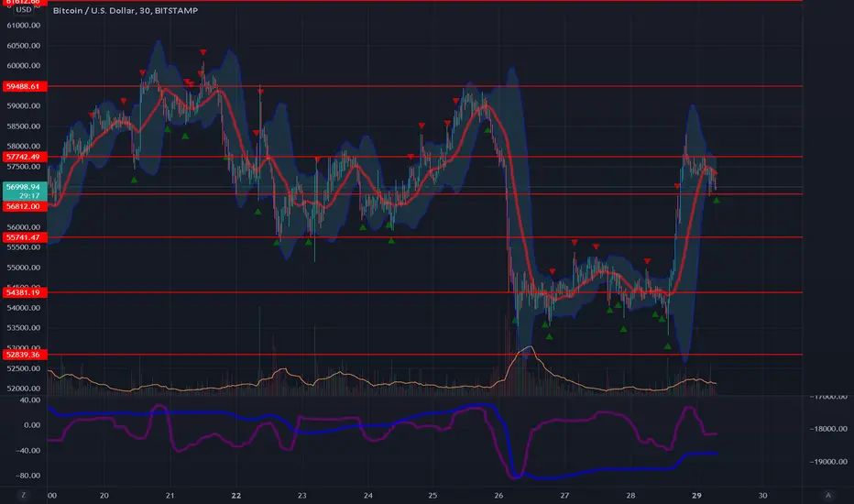Viewport: 854px width, 504px height.
Task: Click the -18000.00 indicator scale value
Action: [827, 429]
